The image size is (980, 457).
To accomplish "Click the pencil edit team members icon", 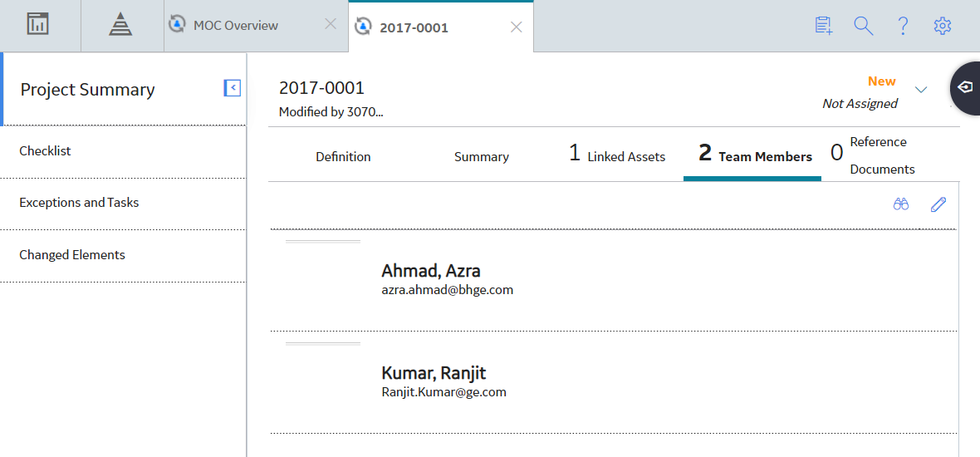I will 938,204.
